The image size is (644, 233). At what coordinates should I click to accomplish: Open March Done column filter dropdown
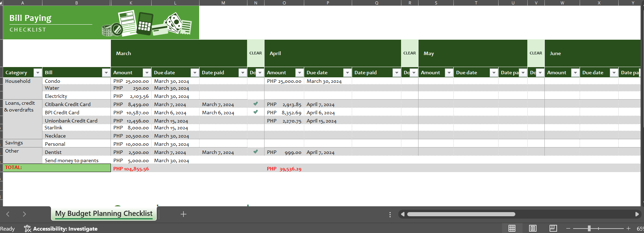click(260, 73)
